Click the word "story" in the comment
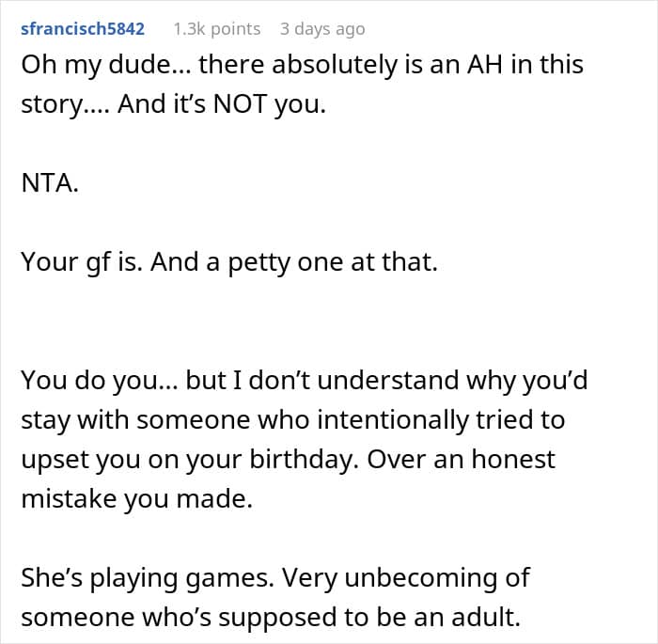658x644 pixels. (50, 104)
